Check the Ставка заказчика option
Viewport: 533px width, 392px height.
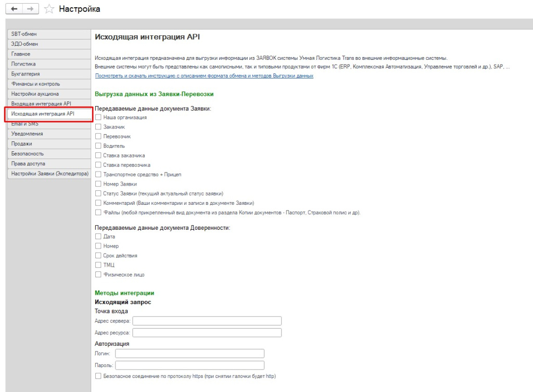pos(98,155)
